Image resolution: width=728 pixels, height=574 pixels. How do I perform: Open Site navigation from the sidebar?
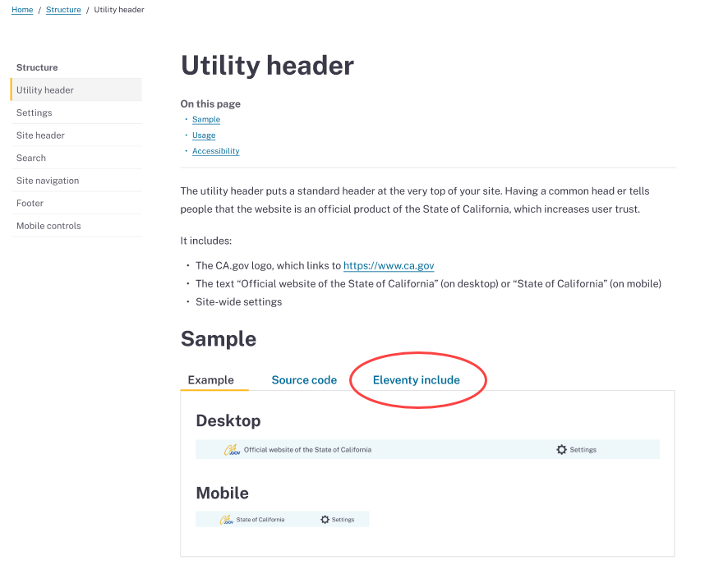47,180
